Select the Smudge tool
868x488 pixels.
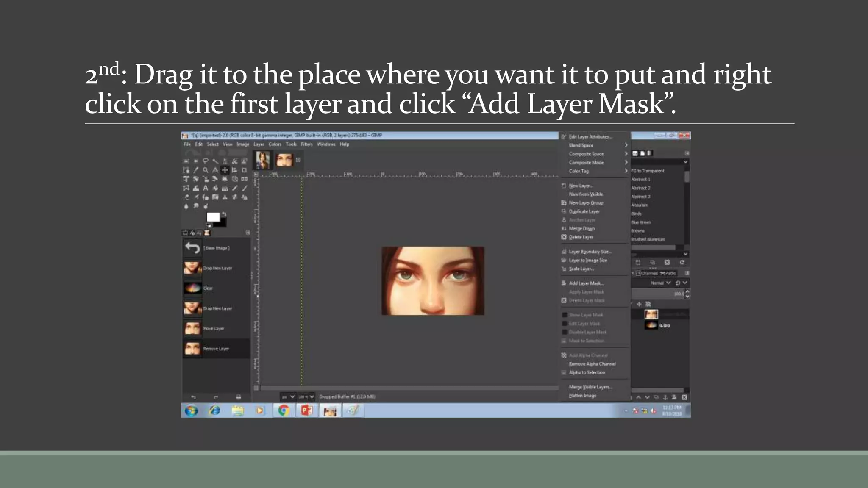[195, 206]
